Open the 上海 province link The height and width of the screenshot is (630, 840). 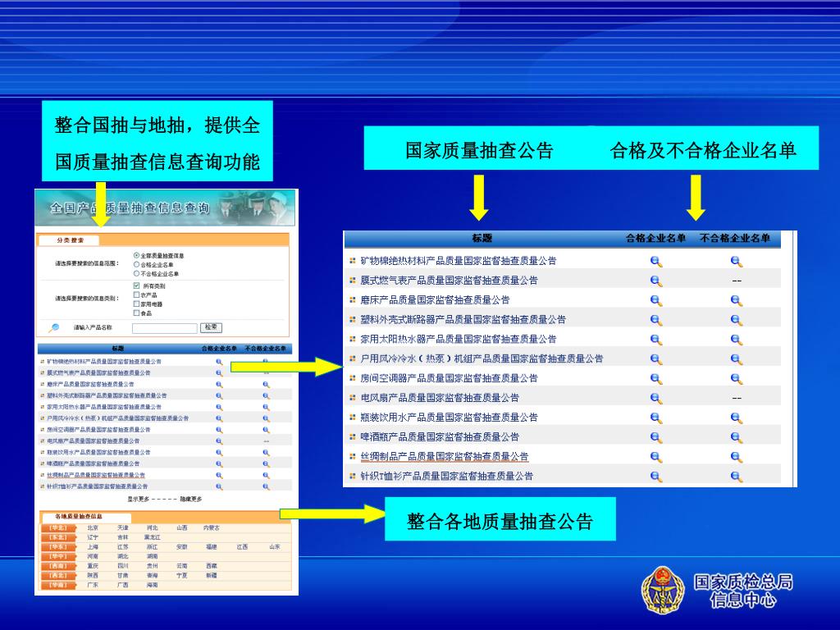(x=93, y=547)
